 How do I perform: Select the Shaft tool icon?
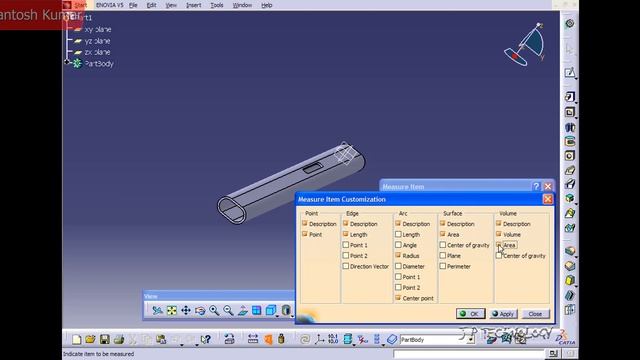(x=570, y=127)
